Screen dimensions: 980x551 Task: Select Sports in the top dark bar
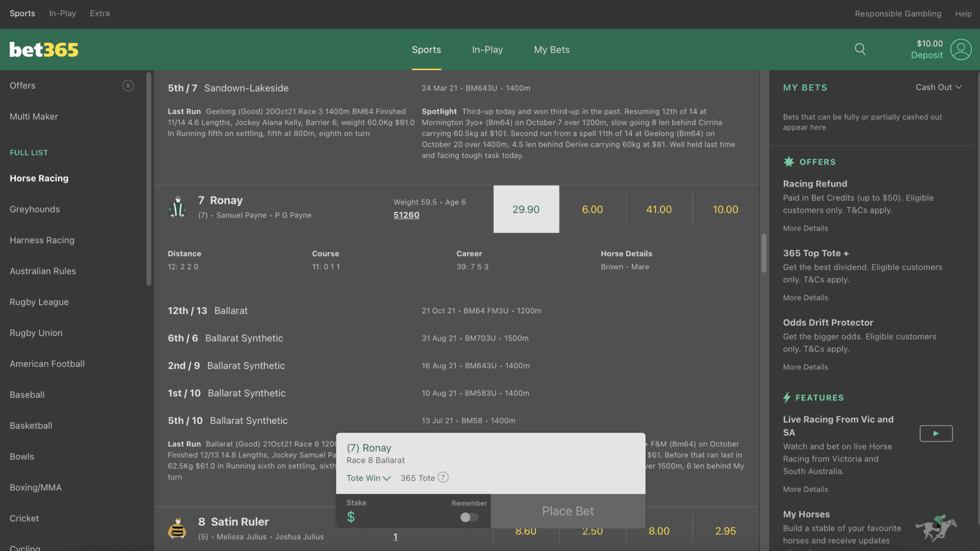coord(22,13)
